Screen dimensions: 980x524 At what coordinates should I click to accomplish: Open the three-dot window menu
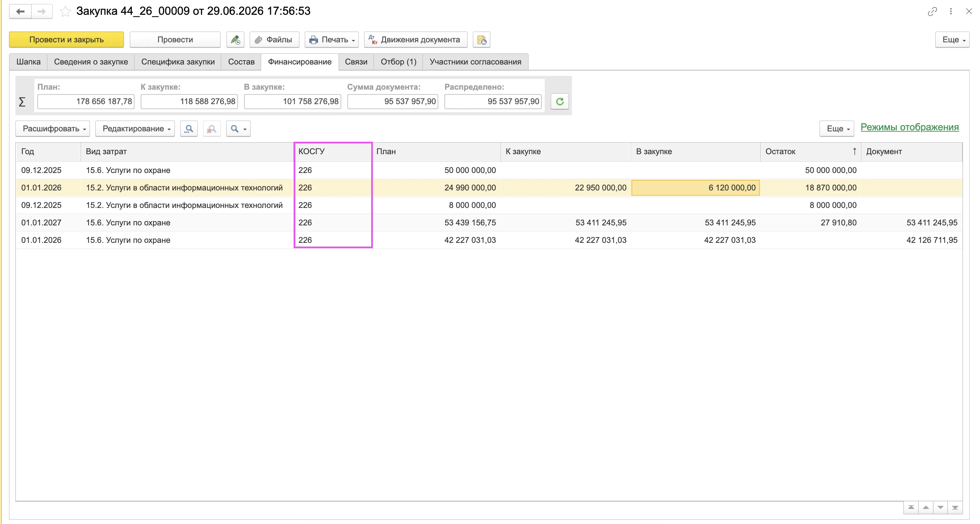951,11
